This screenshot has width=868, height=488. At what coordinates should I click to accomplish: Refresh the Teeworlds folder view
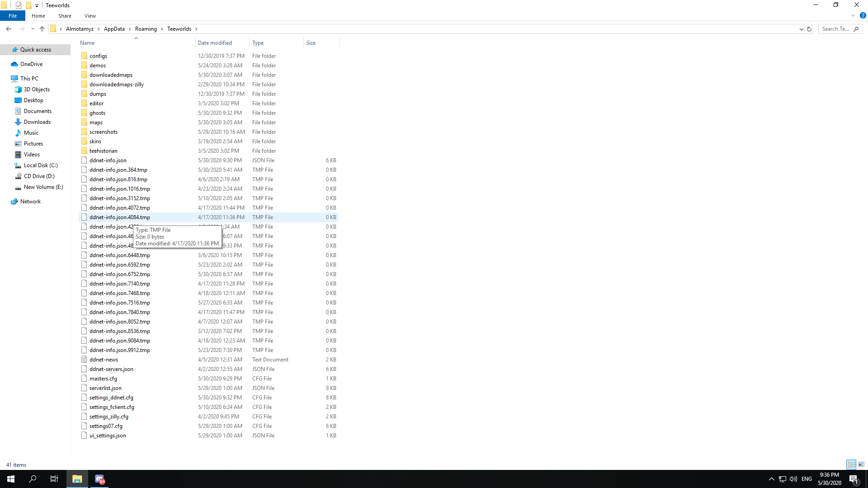point(809,29)
